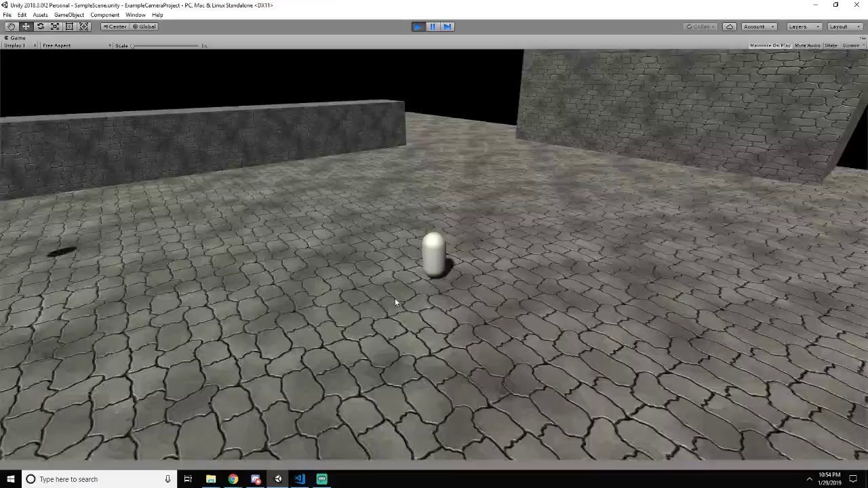Open the Layers dropdown
The width and height of the screenshot is (868, 488).
[804, 26]
